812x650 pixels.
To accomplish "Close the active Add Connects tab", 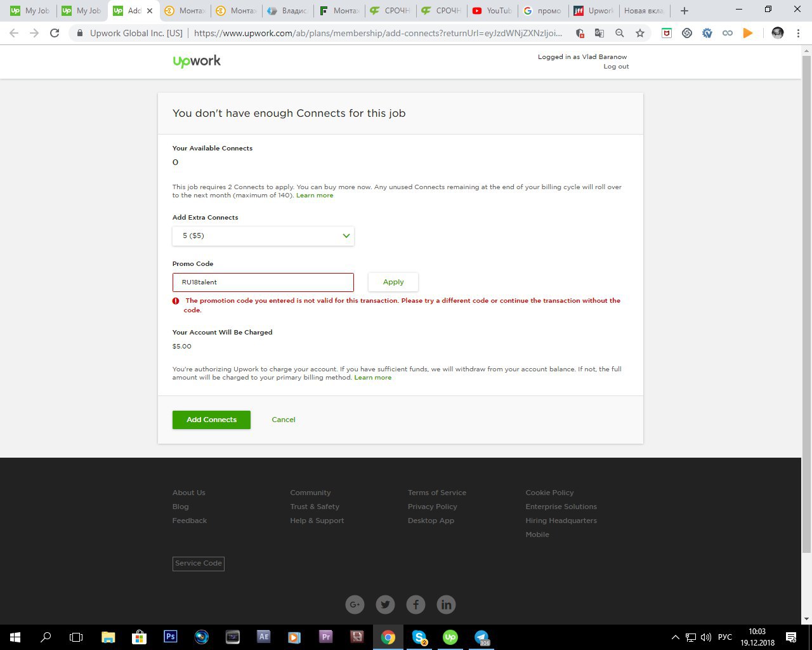I will 150,11.
